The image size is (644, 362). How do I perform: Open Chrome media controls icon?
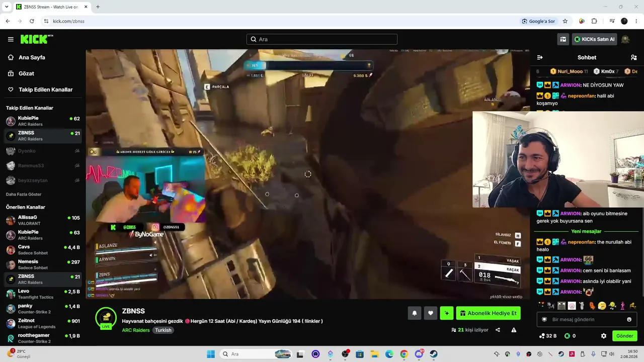(612, 21)
